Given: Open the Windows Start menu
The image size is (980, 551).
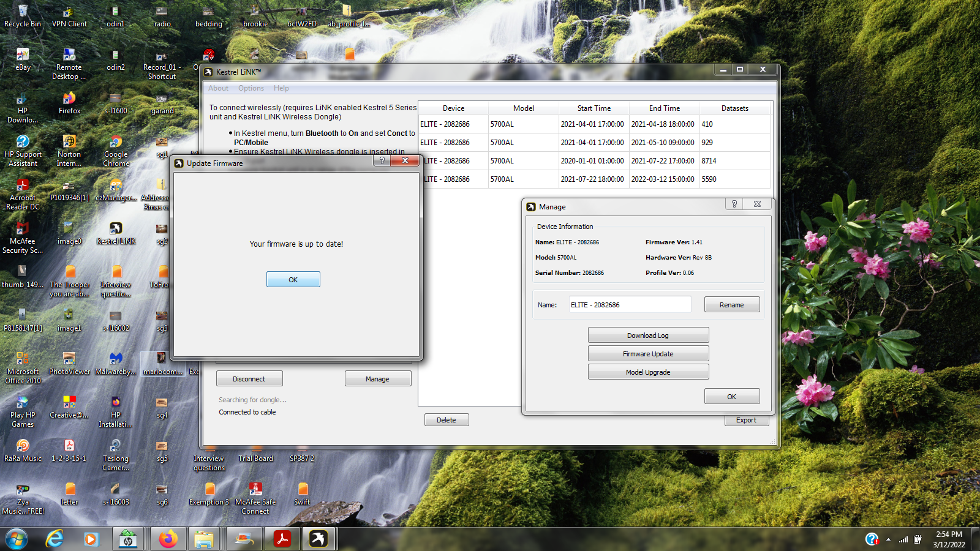Looking at the screenshot, I should (17, 539).
